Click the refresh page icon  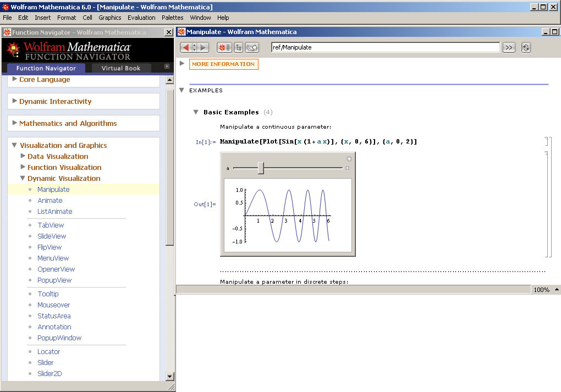tap(526, 48)
